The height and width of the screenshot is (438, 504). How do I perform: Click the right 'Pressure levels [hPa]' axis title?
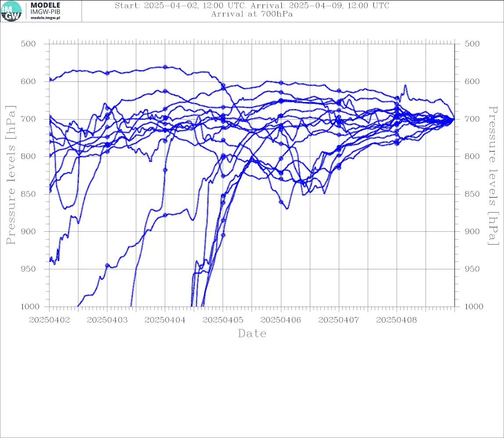click(493, 176)
